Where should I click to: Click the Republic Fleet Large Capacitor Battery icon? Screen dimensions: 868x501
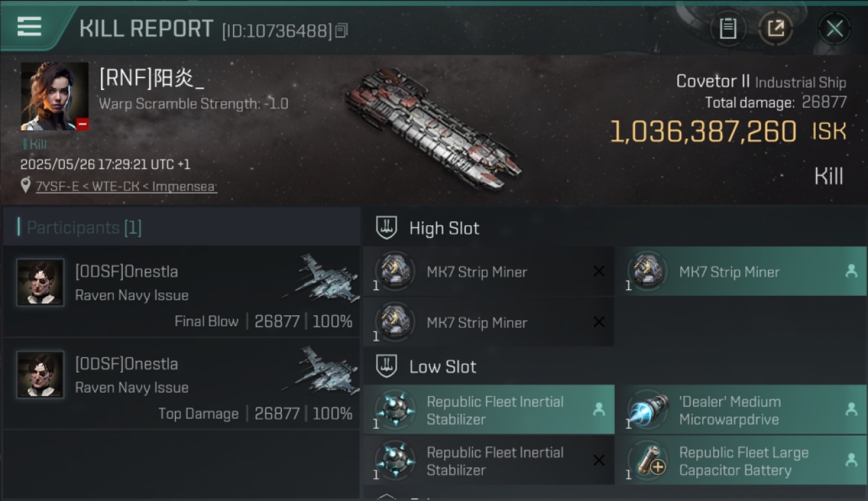coord(648,460)
